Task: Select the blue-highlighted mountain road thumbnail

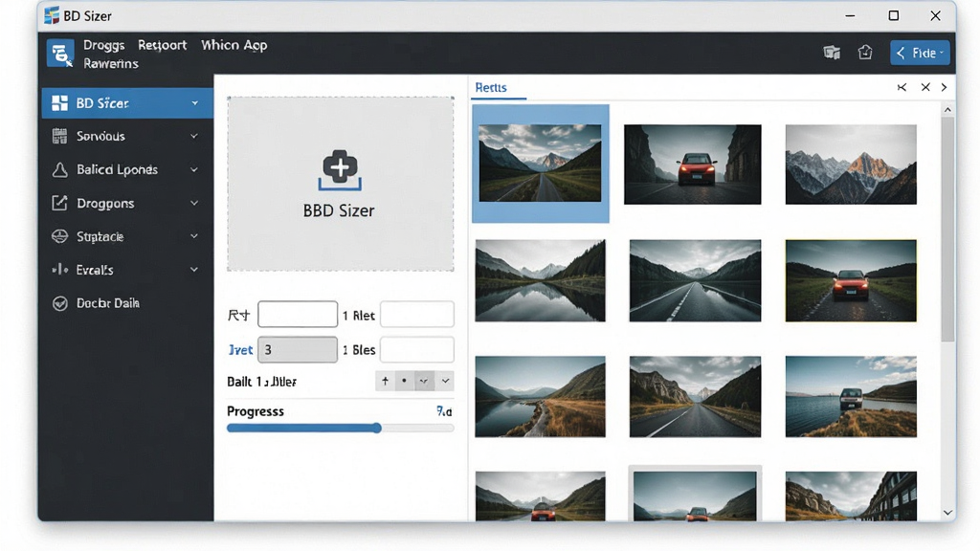Action: tap(541, 164)
